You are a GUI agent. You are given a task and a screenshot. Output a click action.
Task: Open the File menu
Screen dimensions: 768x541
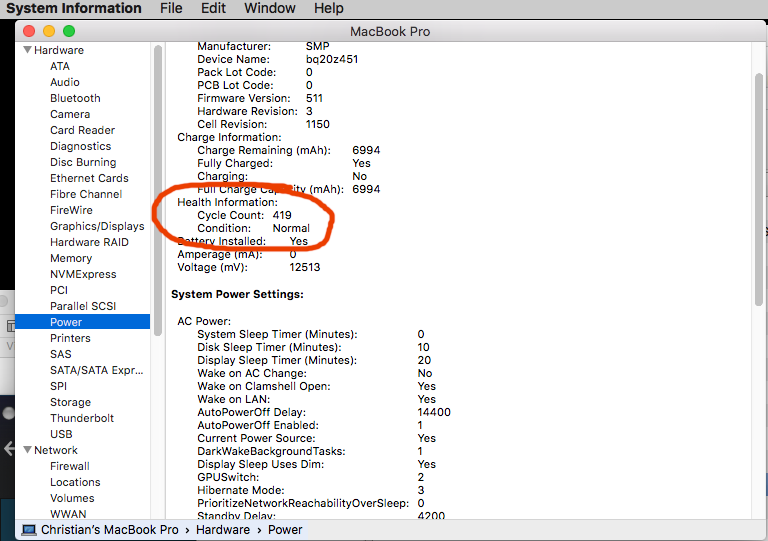[x=171, y=8]
